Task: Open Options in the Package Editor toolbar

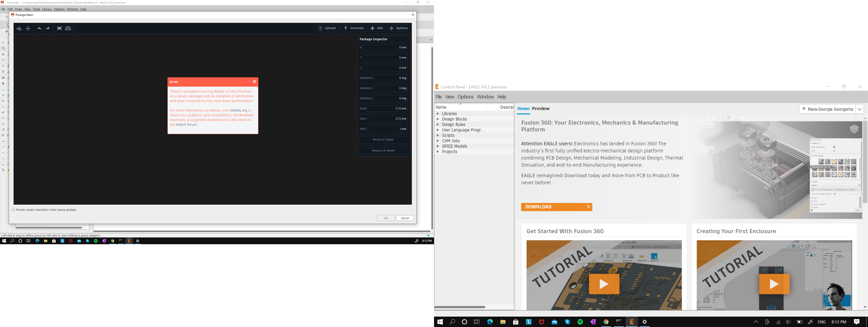Action: 399,28
